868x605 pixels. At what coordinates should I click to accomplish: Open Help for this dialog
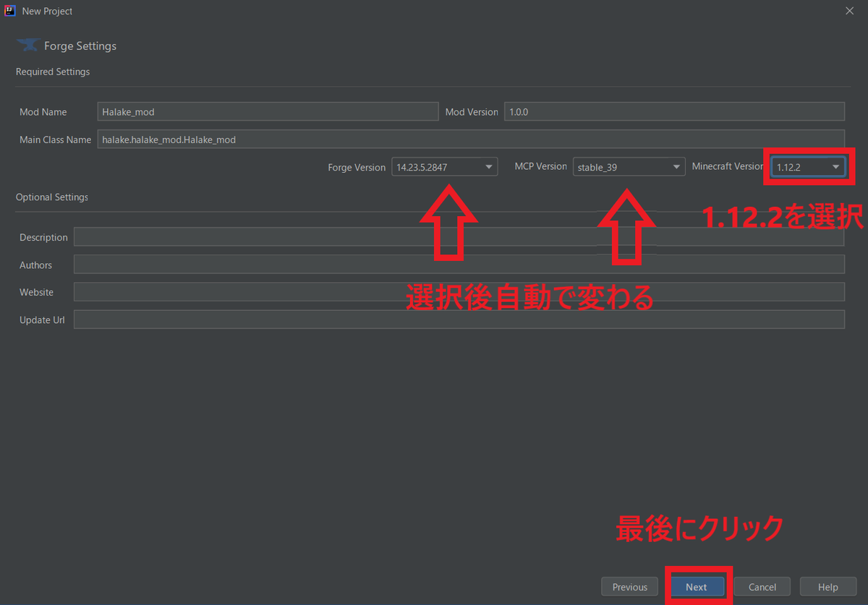click(x=828, y=587)
